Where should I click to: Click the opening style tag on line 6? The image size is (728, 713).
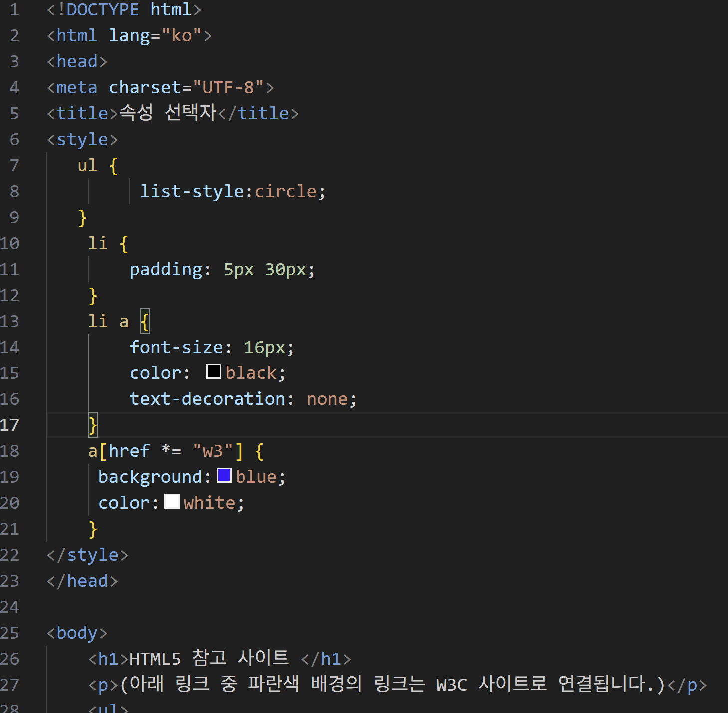pyautogui.click(x=82, y=139)
